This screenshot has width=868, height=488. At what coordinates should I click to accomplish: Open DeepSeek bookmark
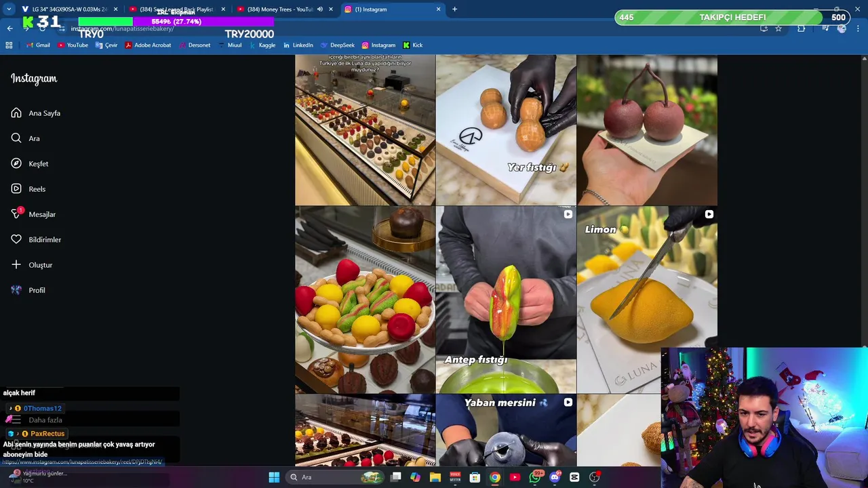click(x=338, y=45)
